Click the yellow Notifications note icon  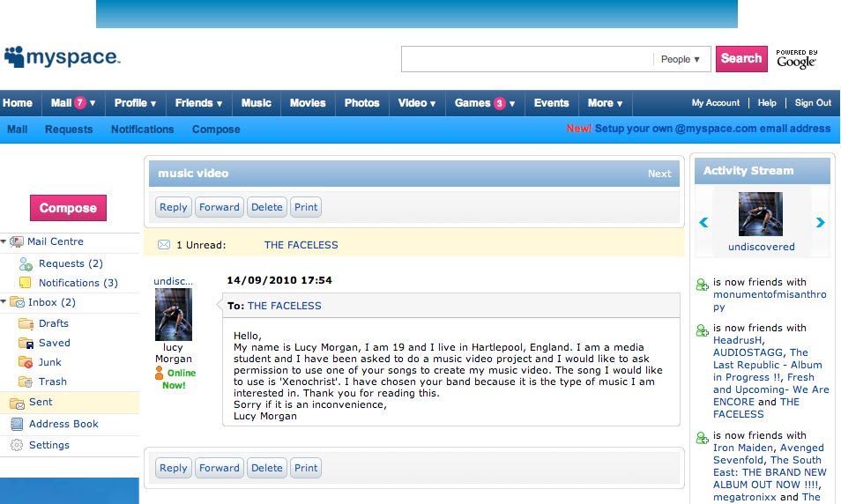(x=26, y=283)
